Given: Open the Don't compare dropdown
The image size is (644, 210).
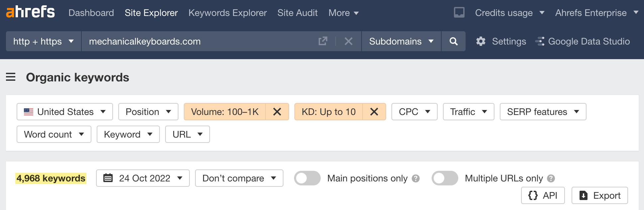Looking at the screenshot, I should (x=239, y=178).
